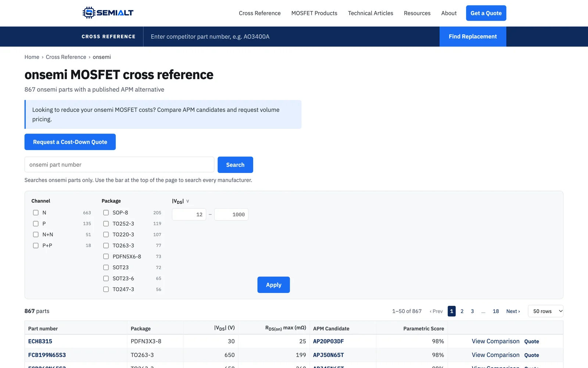The height and width of the screenshot is (368, 588).
Task: Click the maximum VDS field showing 1000
Action: coord(231,215)
